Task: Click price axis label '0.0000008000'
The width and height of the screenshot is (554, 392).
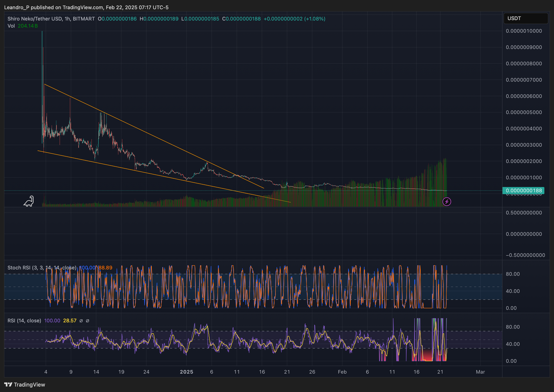Action: click(x=524, y=63)
